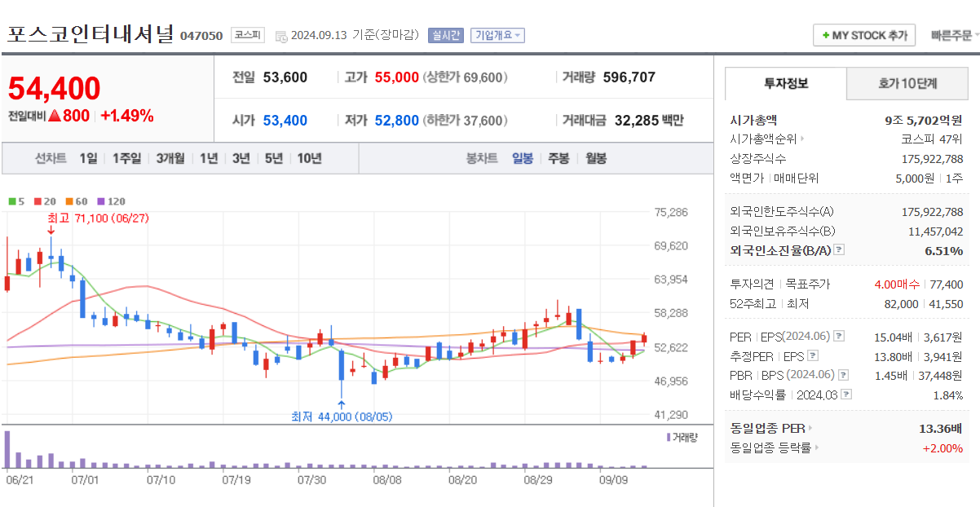Select the 월봉 monthly candle chart
980x507 pixels.
pos(596,158)
